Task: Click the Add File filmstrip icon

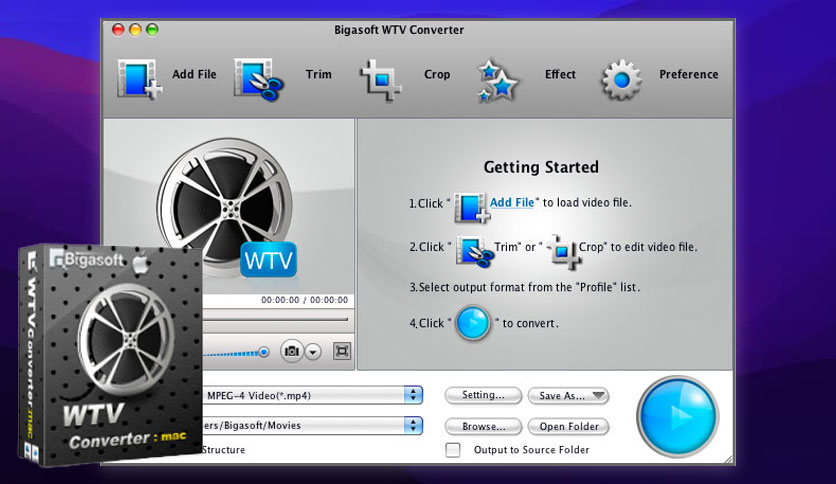Action: pos(139,79)
